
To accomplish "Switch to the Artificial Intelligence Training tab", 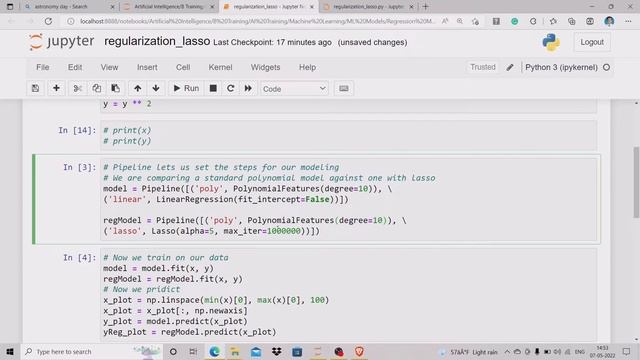I will click(x=169, y=7).
